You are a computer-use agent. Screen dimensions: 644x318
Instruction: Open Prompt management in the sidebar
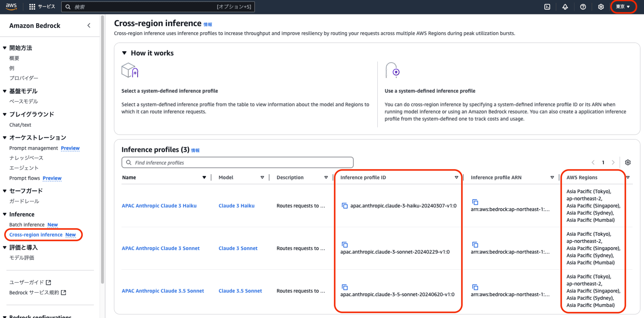pos(33,148)
